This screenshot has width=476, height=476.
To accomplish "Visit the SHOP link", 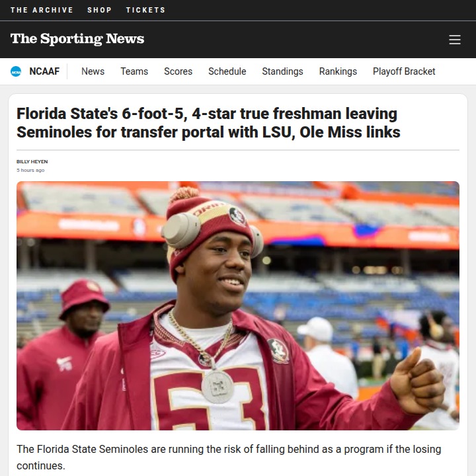I will click(x=100, y=10).
